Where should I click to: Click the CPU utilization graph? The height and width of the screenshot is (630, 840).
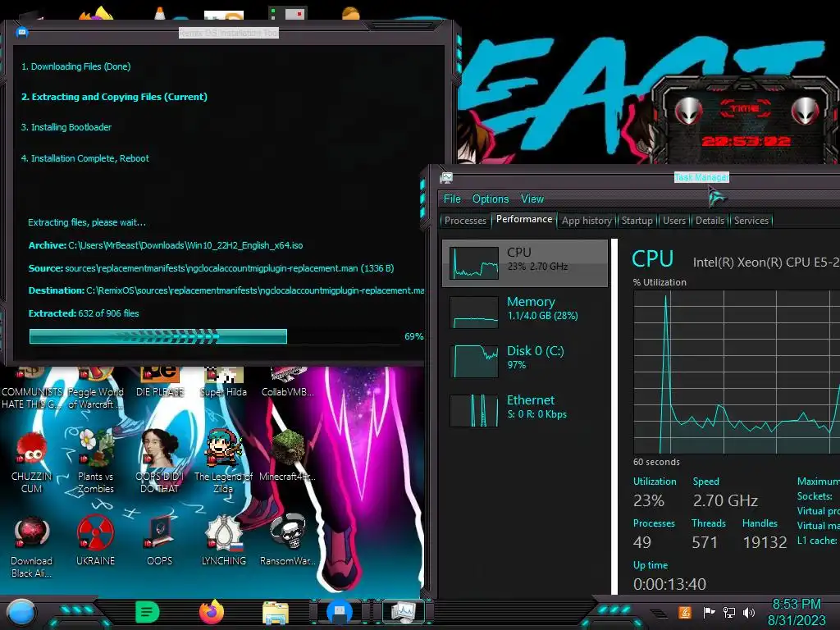[737, 372]
